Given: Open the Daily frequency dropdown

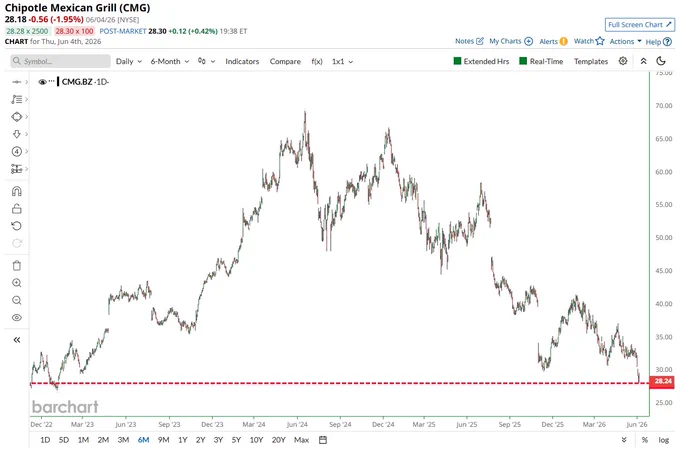Looking at the screenshot, I should click(129, 61).
